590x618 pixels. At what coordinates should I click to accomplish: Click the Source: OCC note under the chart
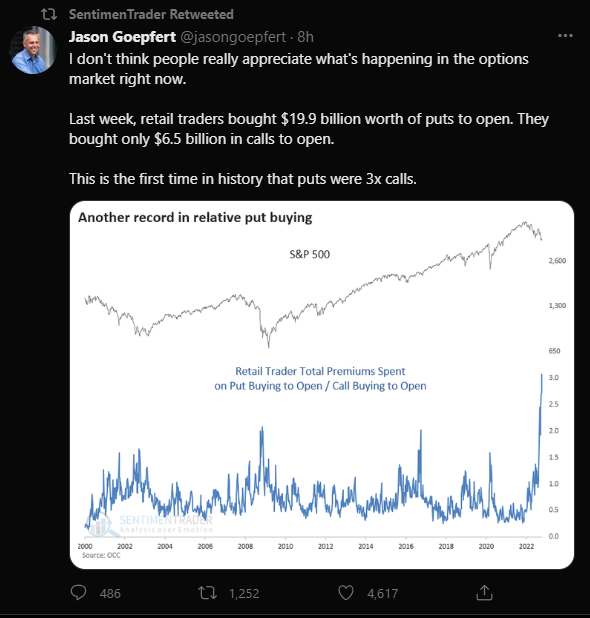coord(101,555)
